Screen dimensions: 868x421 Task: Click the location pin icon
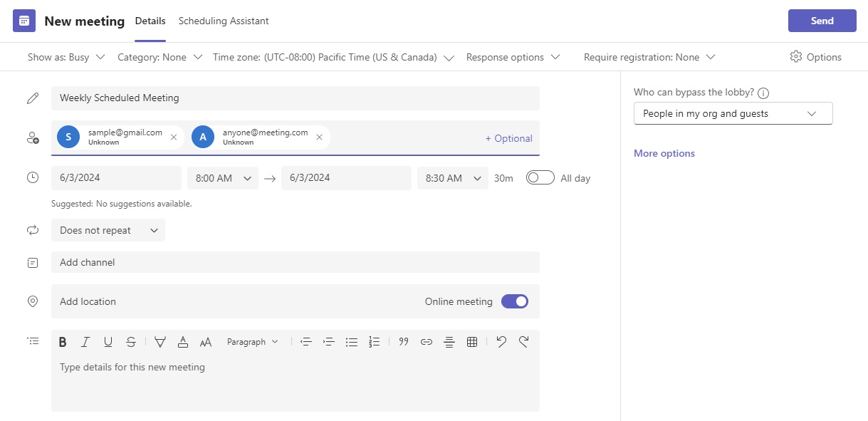(x=33, y=301)
